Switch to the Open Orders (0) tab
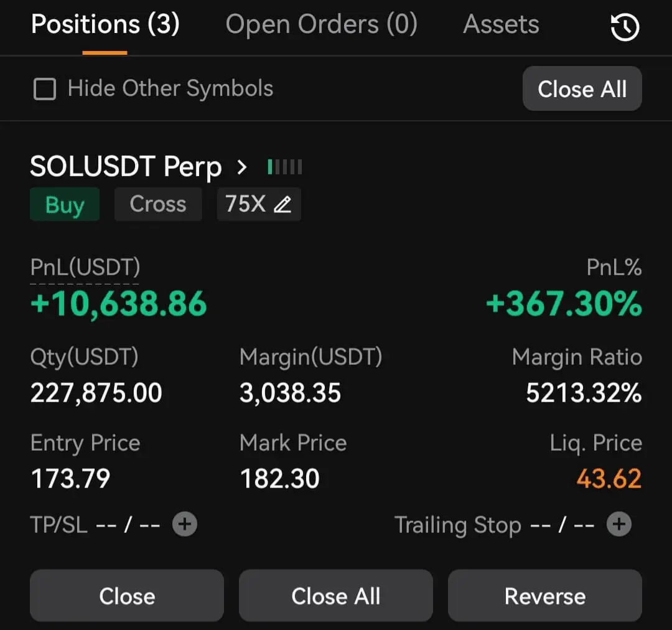This screenshot has height=630, width=672. point(322,24)
